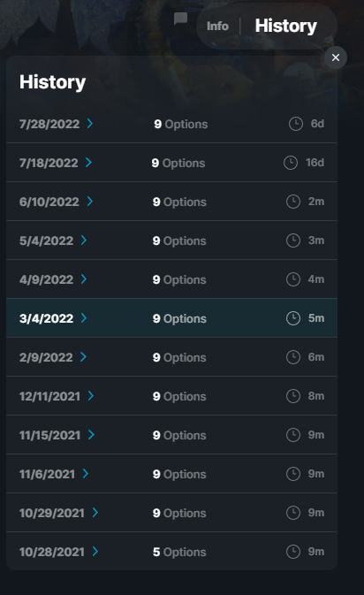Expand the 6/10/2022 entry chevron

coord(90,201)
